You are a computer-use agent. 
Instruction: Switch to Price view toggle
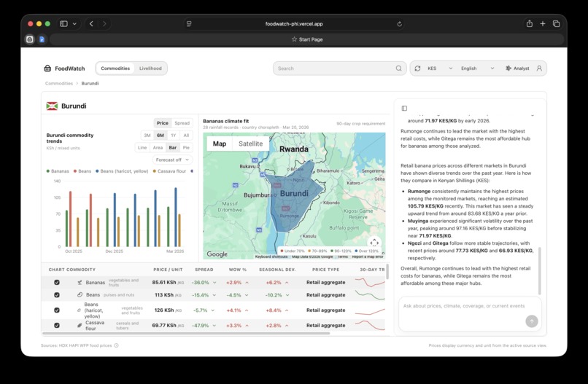[163, 123]
